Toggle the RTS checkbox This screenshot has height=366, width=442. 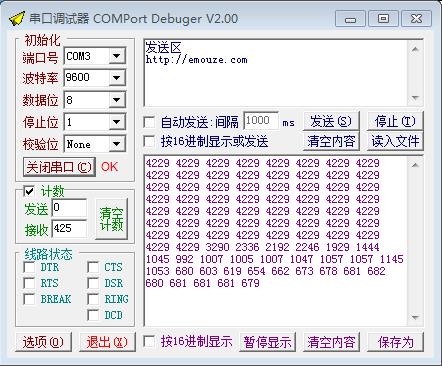coord(29,283)
